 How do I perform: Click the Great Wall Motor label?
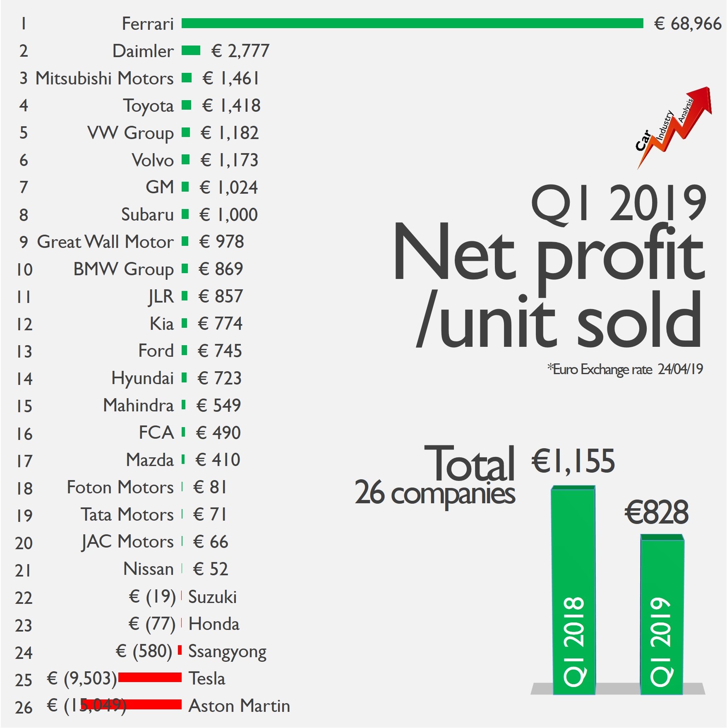pyautogui.click(x=105, y=242)
